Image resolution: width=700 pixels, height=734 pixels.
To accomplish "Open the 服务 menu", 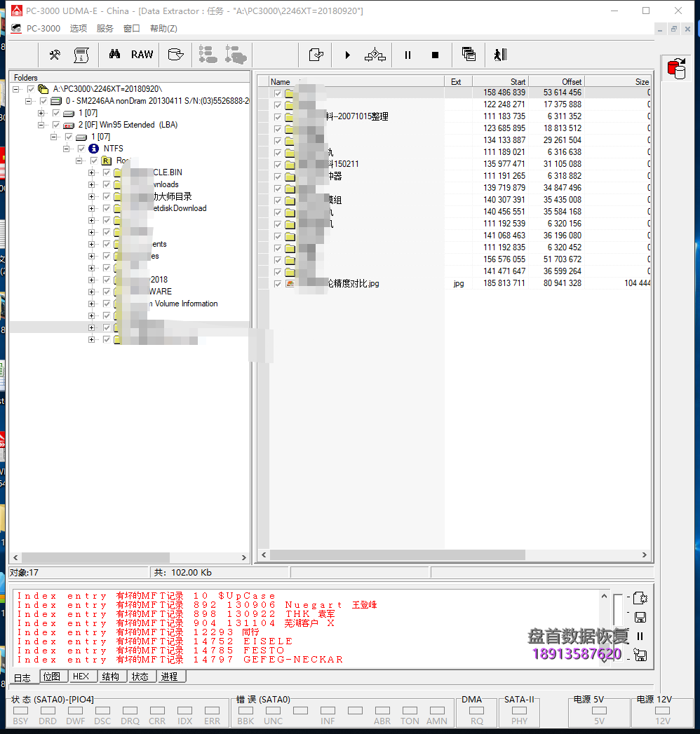I will pyautogui.click(x=105, y=29).
